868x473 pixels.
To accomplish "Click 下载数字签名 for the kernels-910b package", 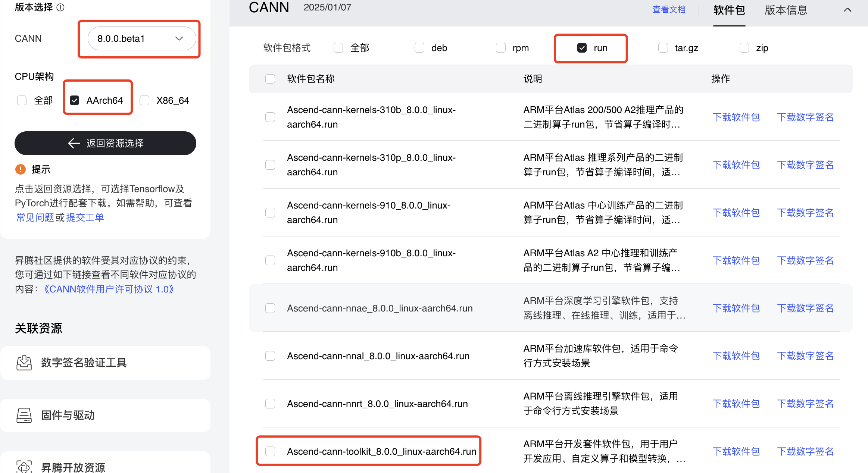I will point(805,260).
